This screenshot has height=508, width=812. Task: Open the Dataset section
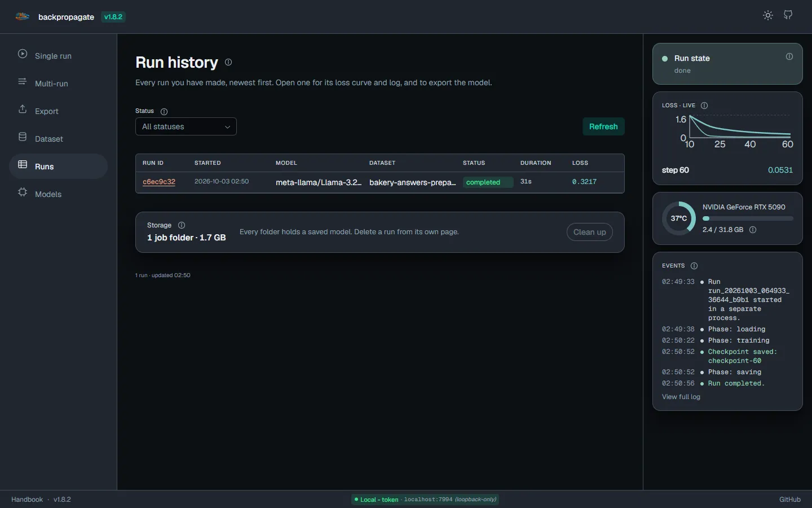click(x=58, y=138)
